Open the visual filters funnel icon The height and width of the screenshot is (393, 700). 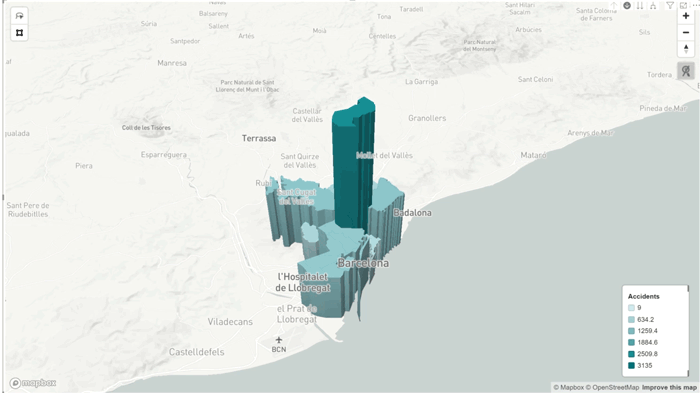click(670, 5)
